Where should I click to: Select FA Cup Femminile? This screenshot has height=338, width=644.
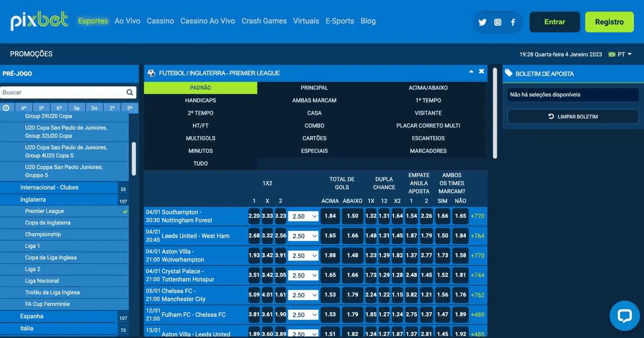point(64,304)
